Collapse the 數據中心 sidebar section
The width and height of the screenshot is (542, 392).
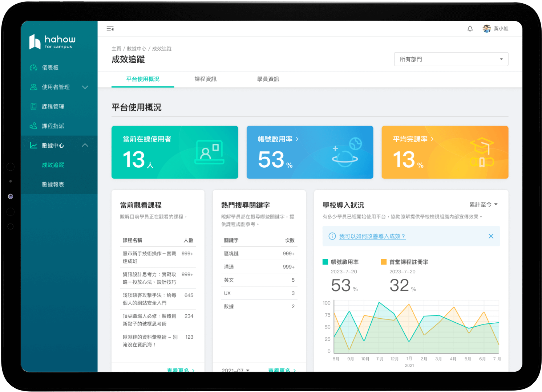85,145
